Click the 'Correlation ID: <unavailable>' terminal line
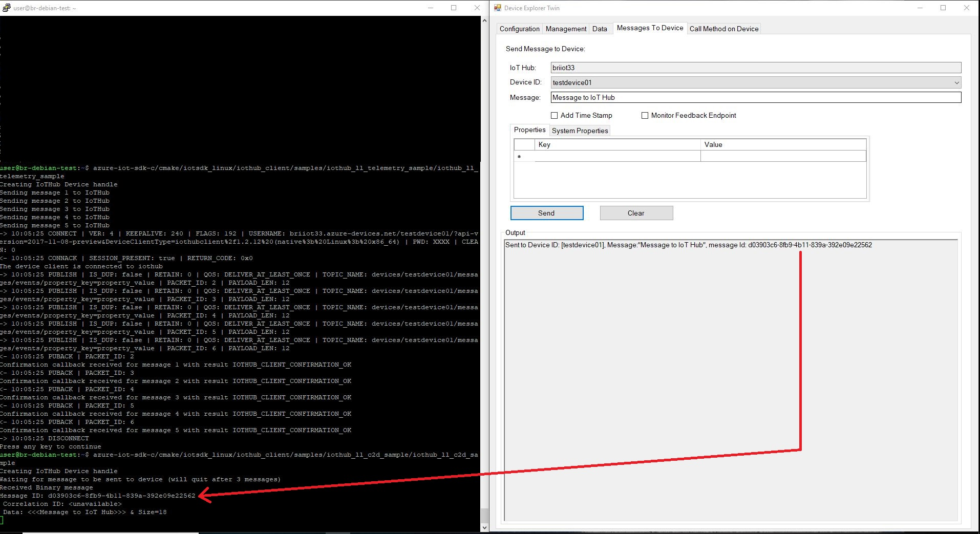The image size is (980, 534). tap(62, 504)
